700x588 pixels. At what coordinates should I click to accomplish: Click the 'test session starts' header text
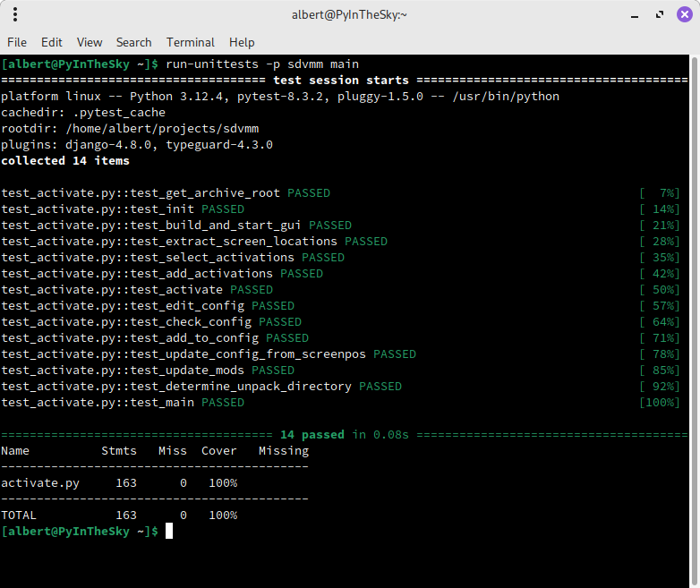pos(341,81)
